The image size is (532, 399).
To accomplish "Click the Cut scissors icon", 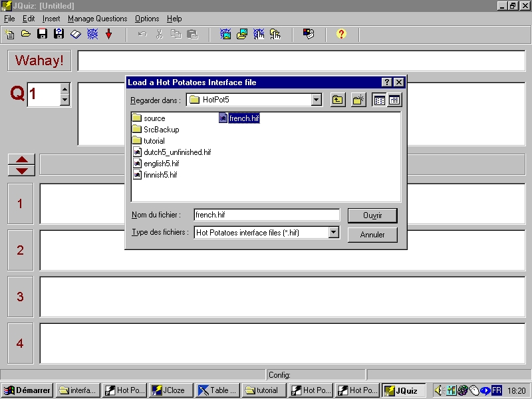I will (x=159, y=34).
